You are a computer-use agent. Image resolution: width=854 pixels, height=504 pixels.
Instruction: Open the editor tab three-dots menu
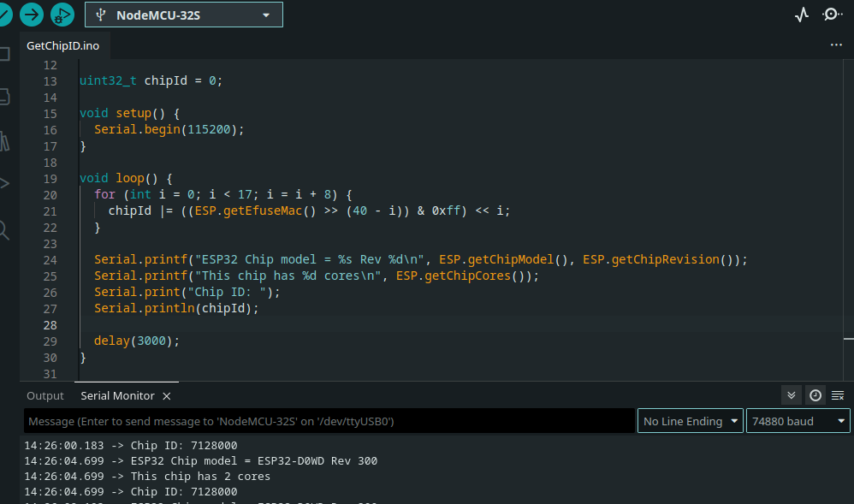[836, 44]
